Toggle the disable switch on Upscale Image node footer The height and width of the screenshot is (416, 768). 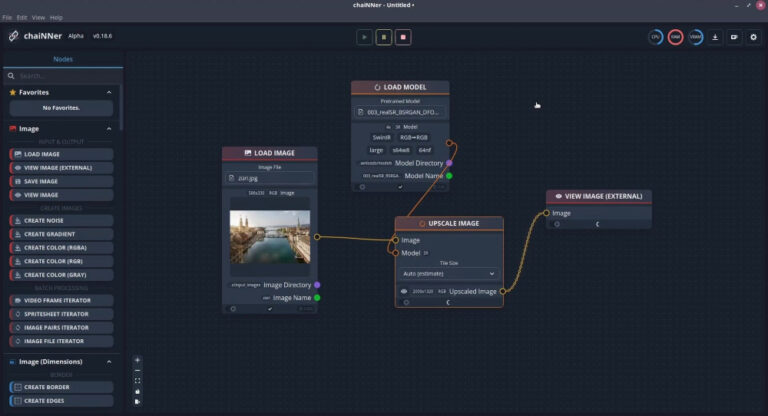[405, 302]
